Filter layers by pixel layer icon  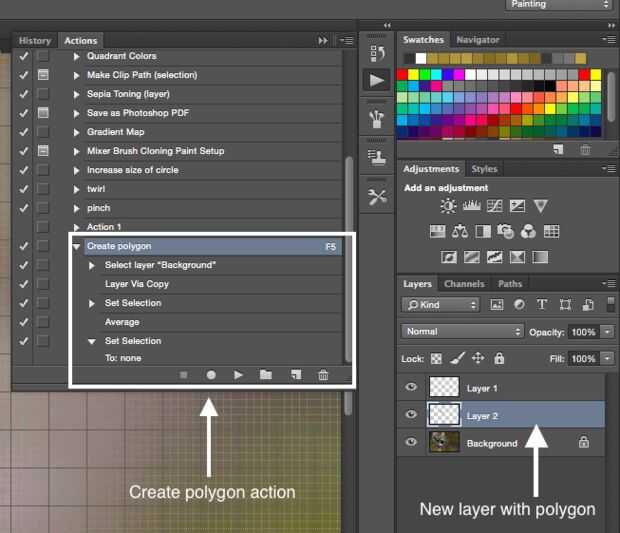(497, 304)
